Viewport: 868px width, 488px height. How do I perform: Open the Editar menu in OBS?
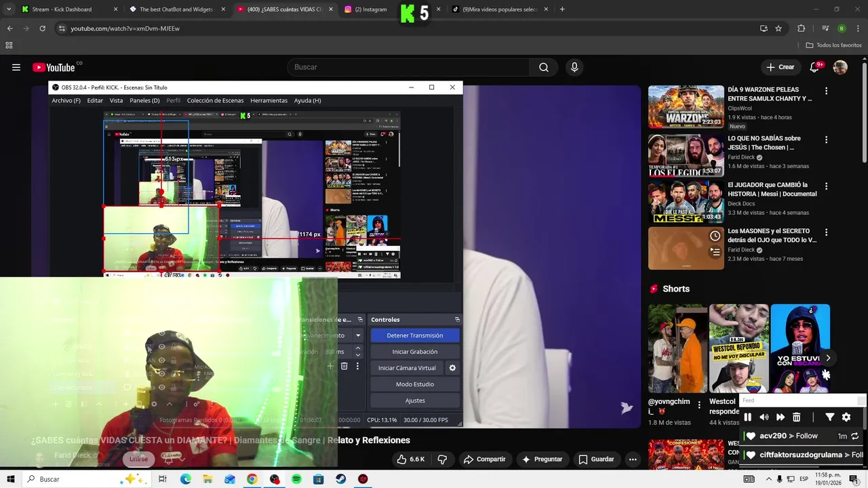(95, 100)
